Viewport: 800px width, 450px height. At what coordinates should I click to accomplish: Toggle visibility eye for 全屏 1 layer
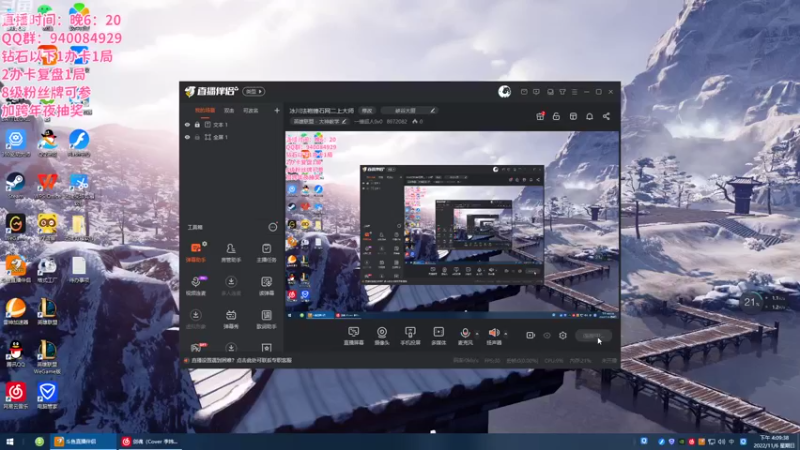coord(187,137)
